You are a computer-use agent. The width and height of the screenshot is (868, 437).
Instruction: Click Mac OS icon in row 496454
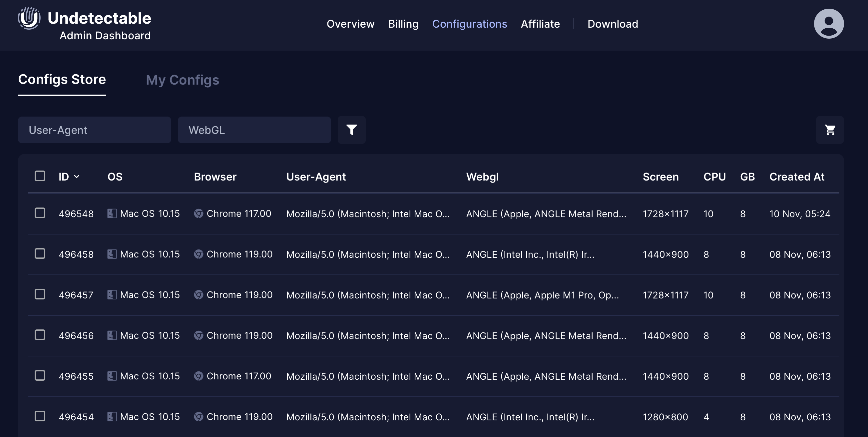coord(112,417)
